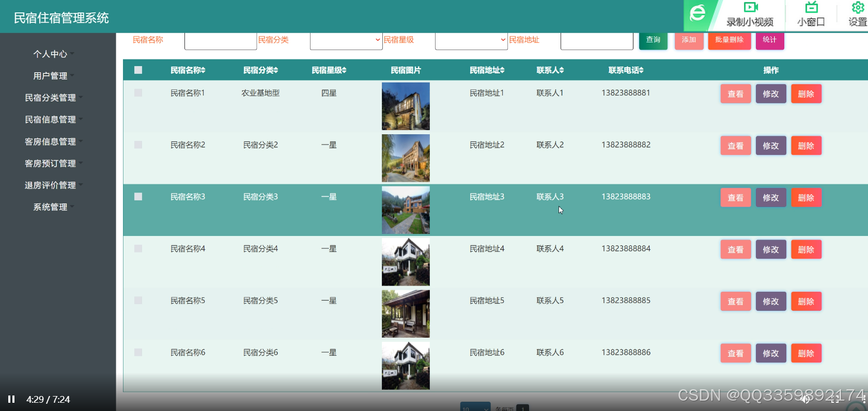The image size is (868, 411).
Task: Sort by 民宿星级 column arrows
Action: pyautogui.click(x=344, y=70)
